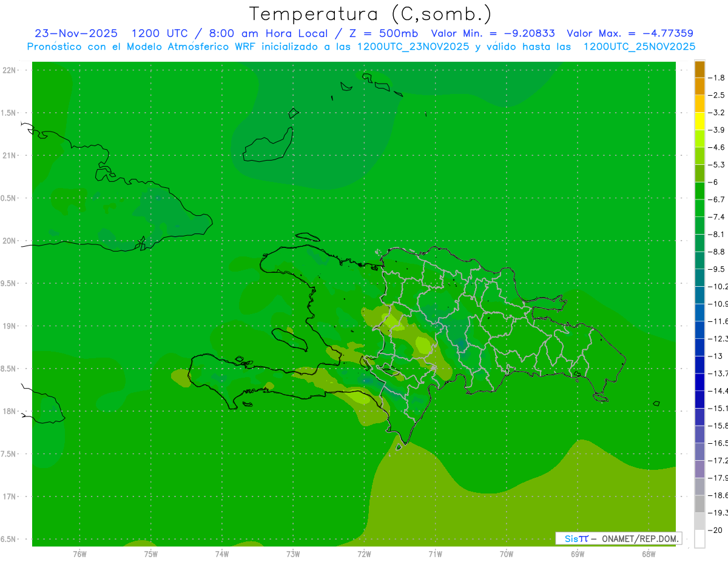This screenshot has height=562, width=728.
Task: Click the initialization time "1200UTC_23NOV2025"
Action: pos(413,46)
